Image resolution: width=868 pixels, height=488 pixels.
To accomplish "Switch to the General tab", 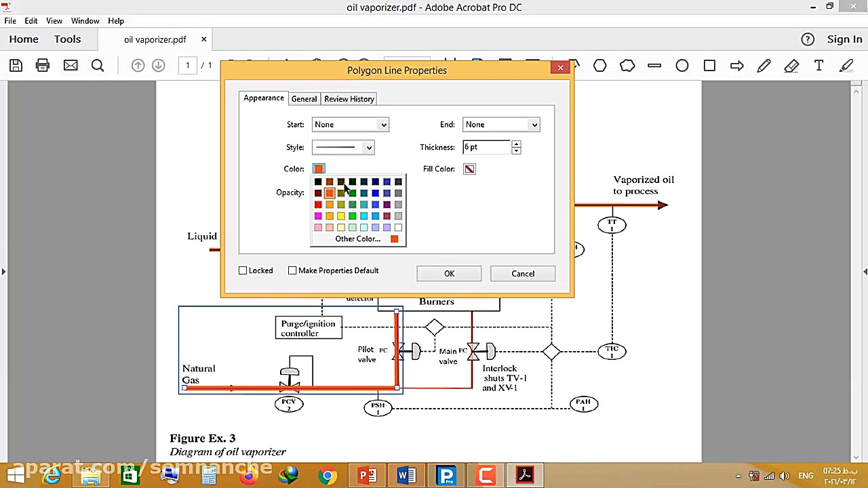I will (304, 99).
